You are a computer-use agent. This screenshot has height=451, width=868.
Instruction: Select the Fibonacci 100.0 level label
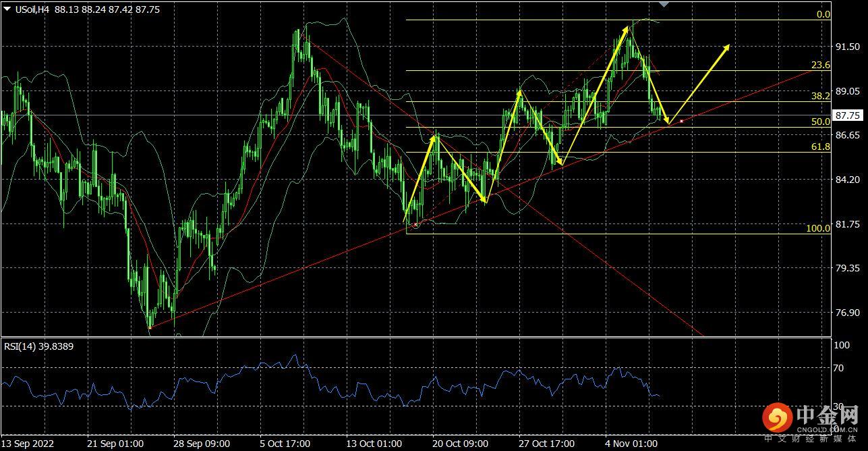tap(818, 229)
